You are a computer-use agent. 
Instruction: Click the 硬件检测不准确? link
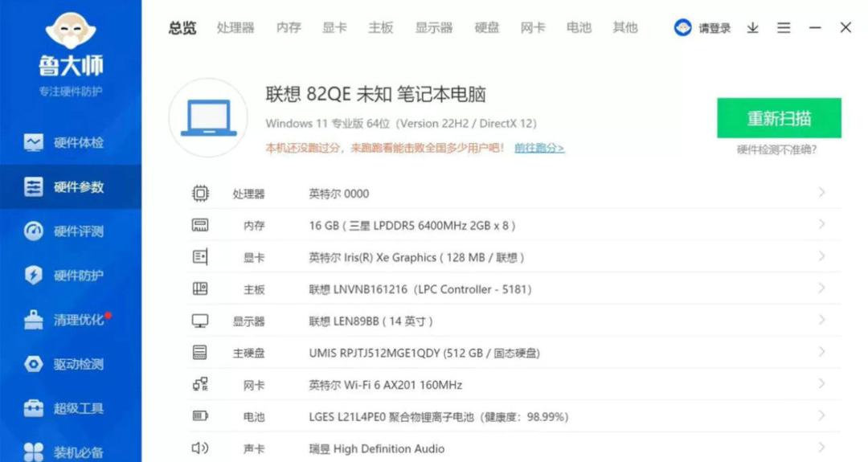coord(776,149)
